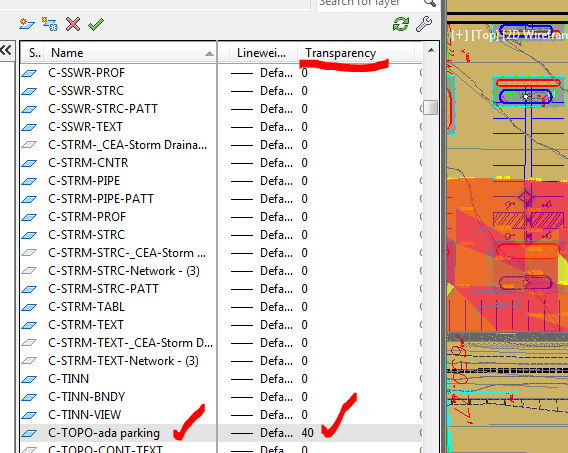Click status icon of C-SSWR-PROF layer
This screenshot has width=568, height=453.
pos(29,74)
